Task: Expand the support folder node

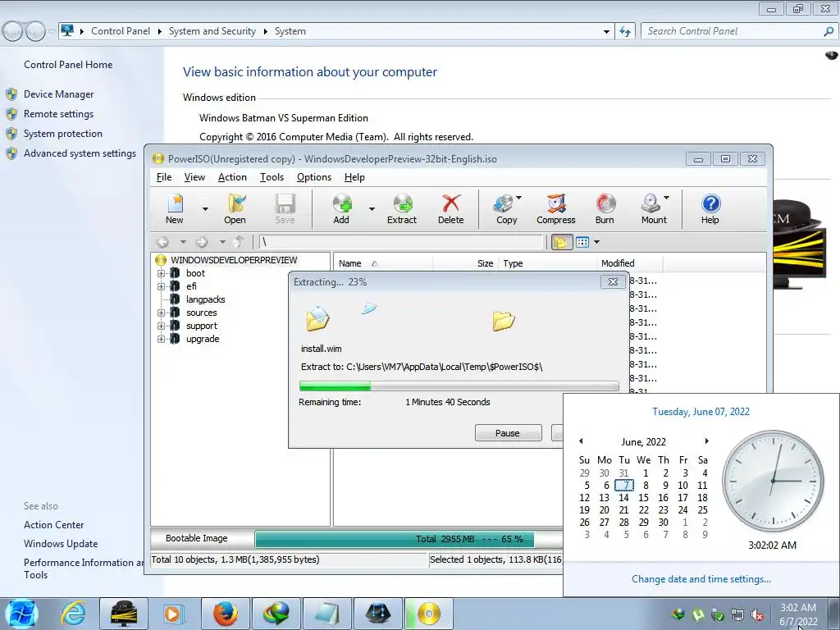Action: point(161,326)
